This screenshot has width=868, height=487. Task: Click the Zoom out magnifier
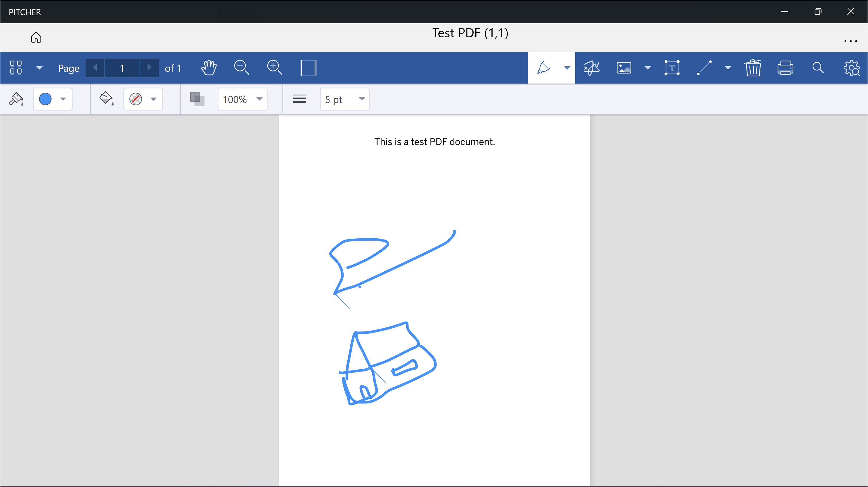tap(241, 68)
